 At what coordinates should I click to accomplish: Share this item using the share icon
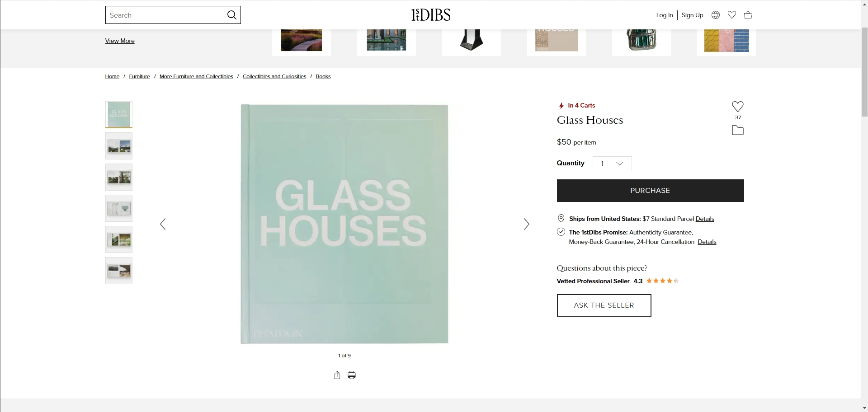[337, 375]
